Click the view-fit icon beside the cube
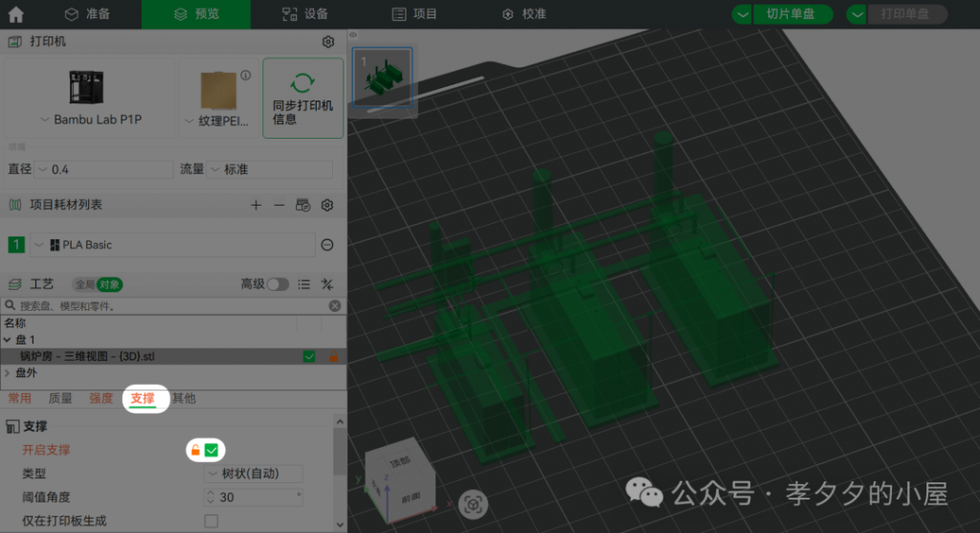Viewport: 980px width, 533px height. (471, 503)
